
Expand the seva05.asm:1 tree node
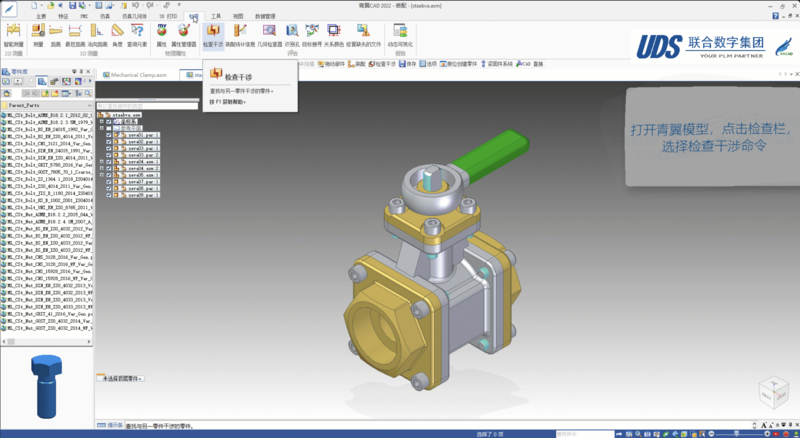[x=102, y=175]
